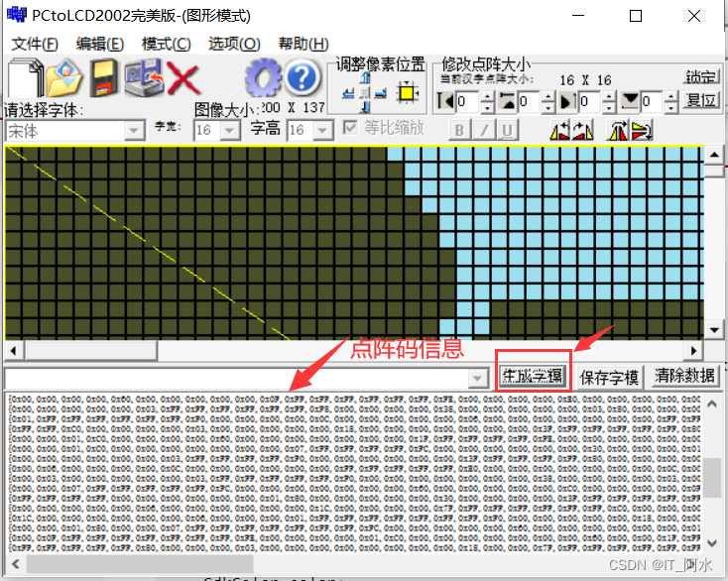The width and height of the screenshot is (728, 581).
Task: Rotate image counterclockwise icon
Action: [560, 130]
